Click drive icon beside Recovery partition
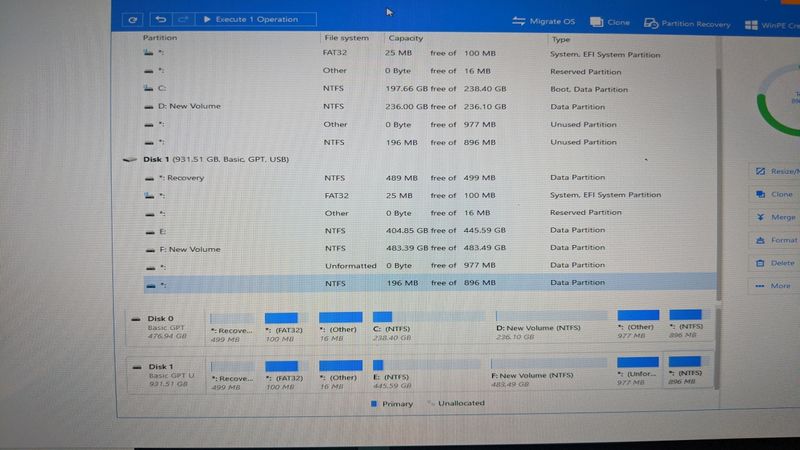The image size is (800, 450). [x=149, y=179]
